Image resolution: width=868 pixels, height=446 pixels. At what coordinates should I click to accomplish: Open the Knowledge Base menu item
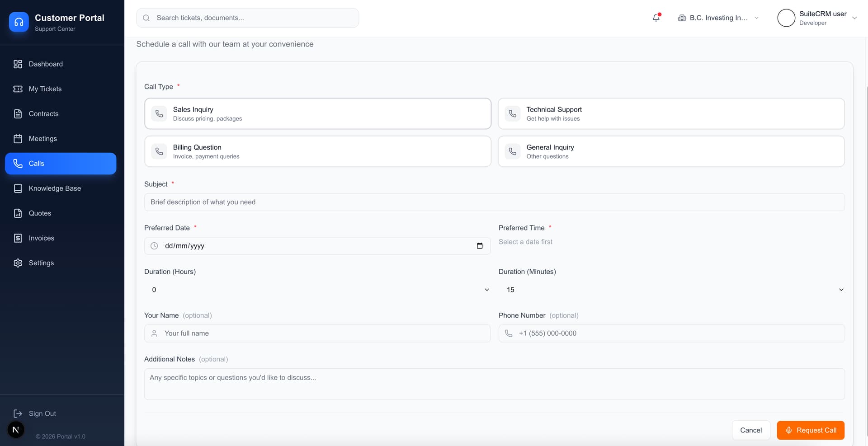click(x=54, y=188)
